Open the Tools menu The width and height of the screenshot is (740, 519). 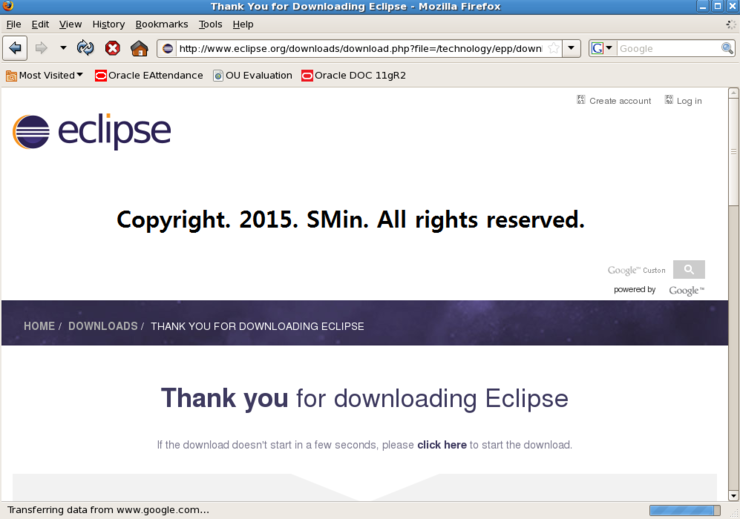(x=210, y=24)
